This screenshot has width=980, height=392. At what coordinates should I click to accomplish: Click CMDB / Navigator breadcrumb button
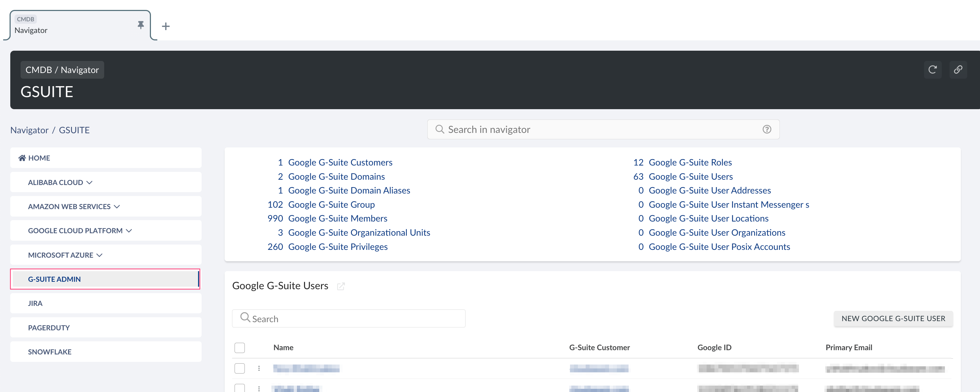[x=62, y=70]
